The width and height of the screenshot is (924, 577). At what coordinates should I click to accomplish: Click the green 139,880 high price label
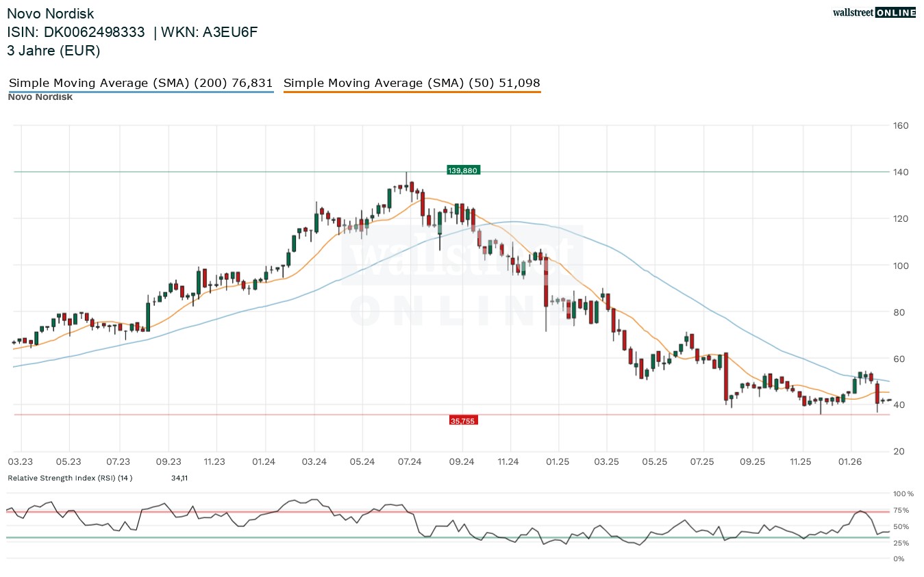click(x=463, y=170)
